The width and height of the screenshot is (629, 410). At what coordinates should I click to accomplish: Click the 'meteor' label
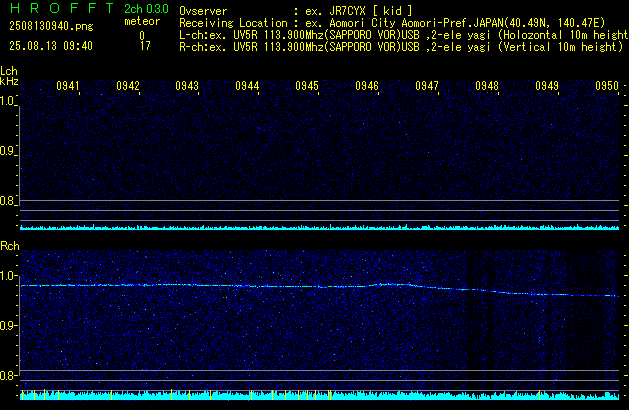pyautogui.click(x=142, y=21)
